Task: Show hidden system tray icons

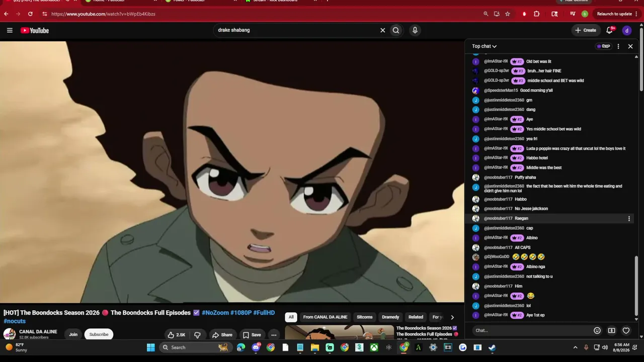Action: click(x=575, y=347)
